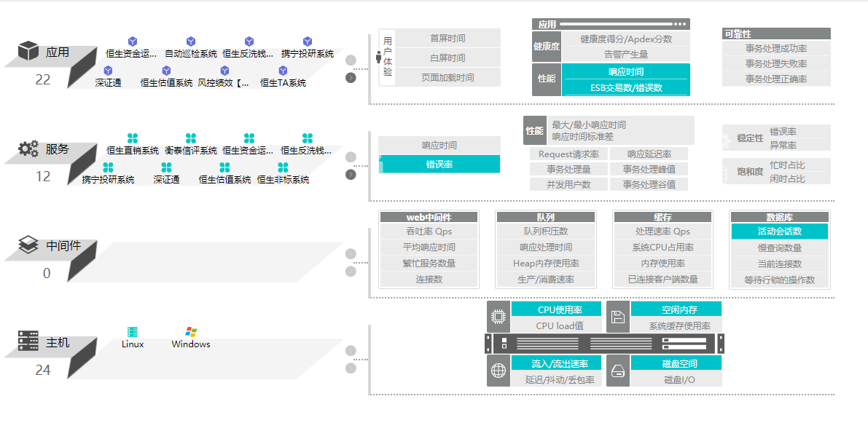This screenshot has height=439, width=868.
Task: Go to previous page of service list
Action: click(x=351, y=157)
